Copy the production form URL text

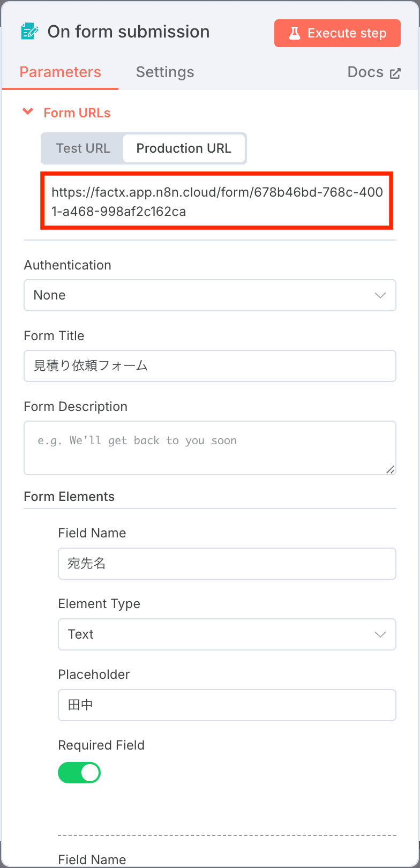[217, 201]
